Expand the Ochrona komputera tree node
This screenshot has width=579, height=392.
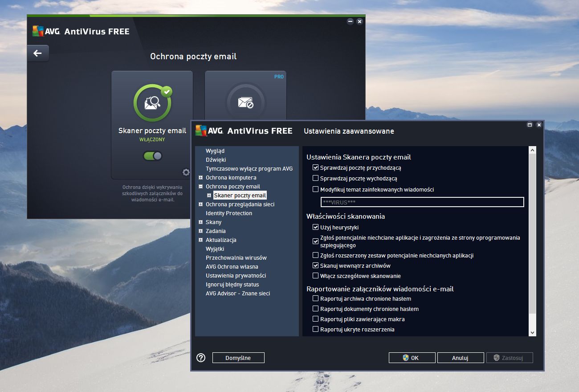click(201, 178)
